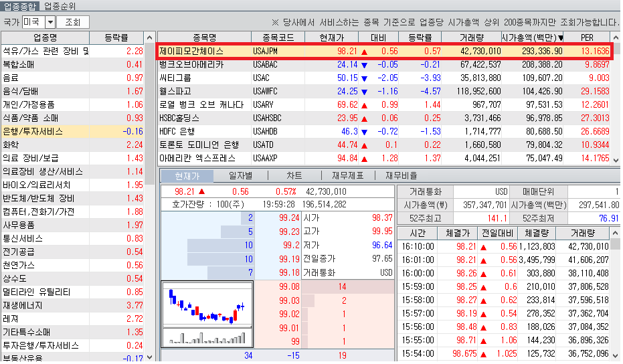The height and width of the screenshot is (364, 623).
Task: Select the 기타특수소매 sector
Action: pos(73,332)
